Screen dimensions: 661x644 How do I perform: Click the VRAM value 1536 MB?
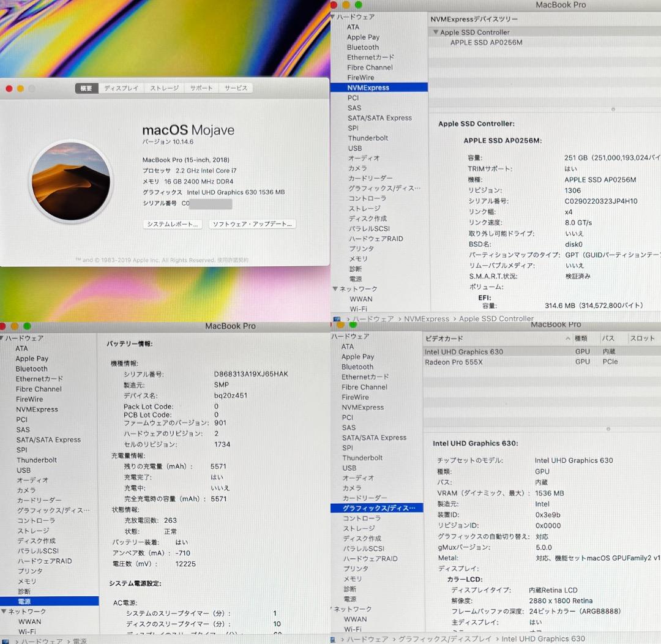point(549,493)
